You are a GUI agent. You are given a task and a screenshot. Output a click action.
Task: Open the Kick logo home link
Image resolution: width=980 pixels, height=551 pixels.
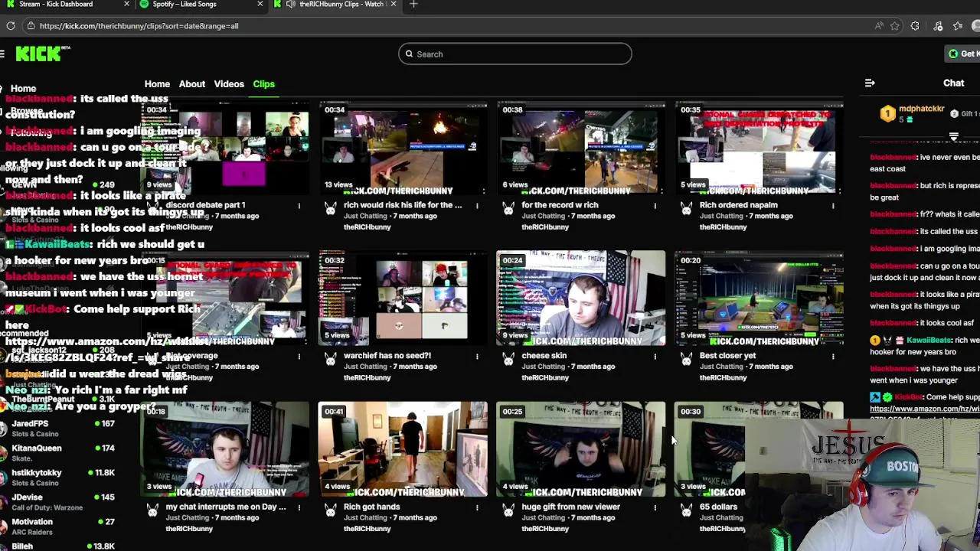pyautogui.click(x=42, y=54)
